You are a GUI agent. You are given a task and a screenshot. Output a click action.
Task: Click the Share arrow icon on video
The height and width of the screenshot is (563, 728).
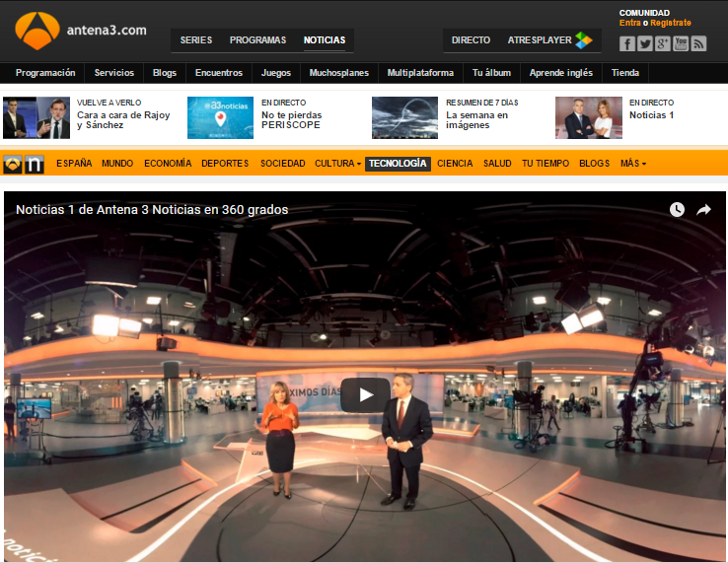point(704,210)
